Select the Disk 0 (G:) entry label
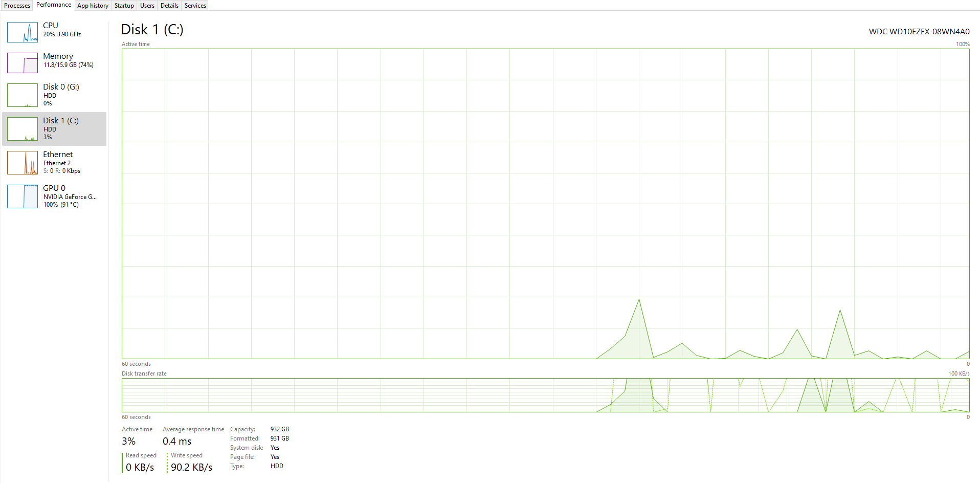 [61, 87]
